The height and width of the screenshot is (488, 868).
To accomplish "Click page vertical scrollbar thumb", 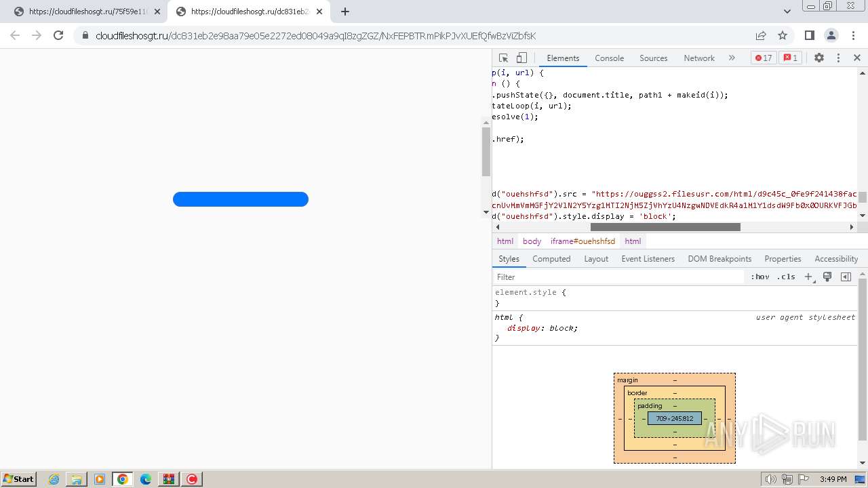I will pos(486,151).
